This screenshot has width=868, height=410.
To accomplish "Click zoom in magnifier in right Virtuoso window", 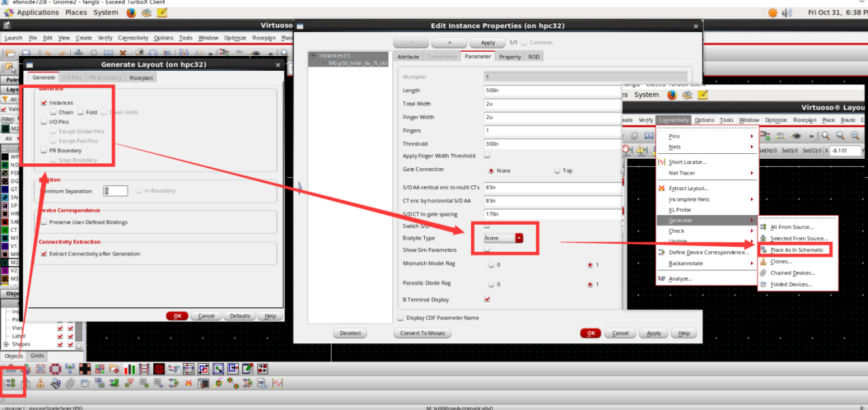I will tap(825, 136).
